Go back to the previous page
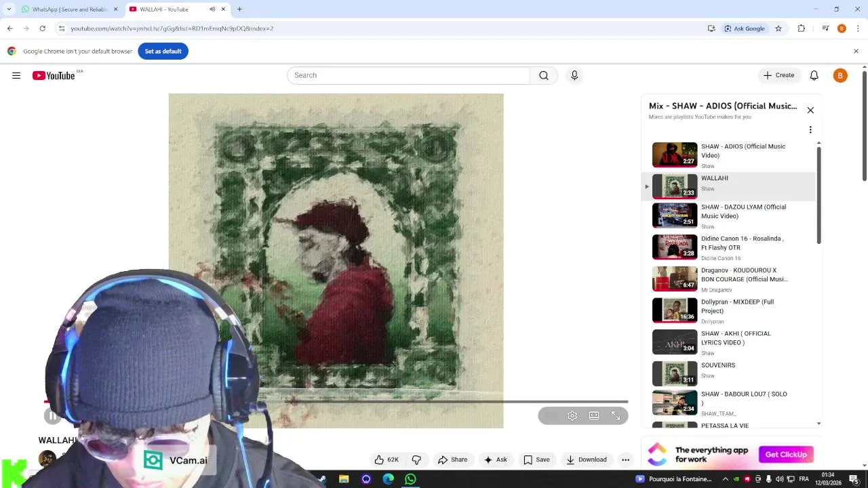Image resolution: width=868 pixels, height=488 pixels. 9,28
